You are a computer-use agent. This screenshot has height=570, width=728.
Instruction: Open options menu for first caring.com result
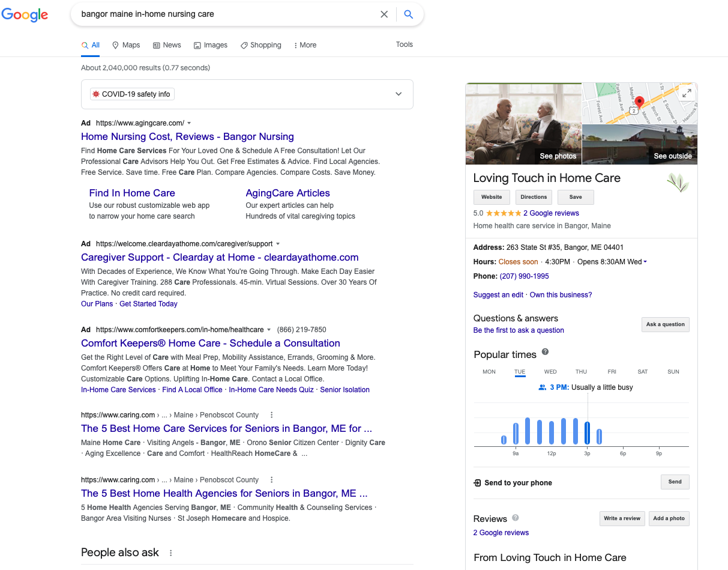tap(272, 415)
